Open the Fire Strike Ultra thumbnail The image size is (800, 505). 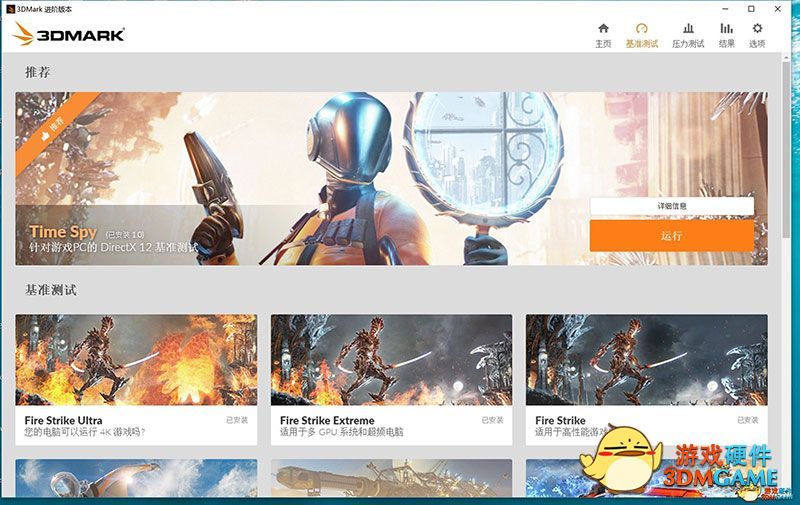click(x=136, y=360)
